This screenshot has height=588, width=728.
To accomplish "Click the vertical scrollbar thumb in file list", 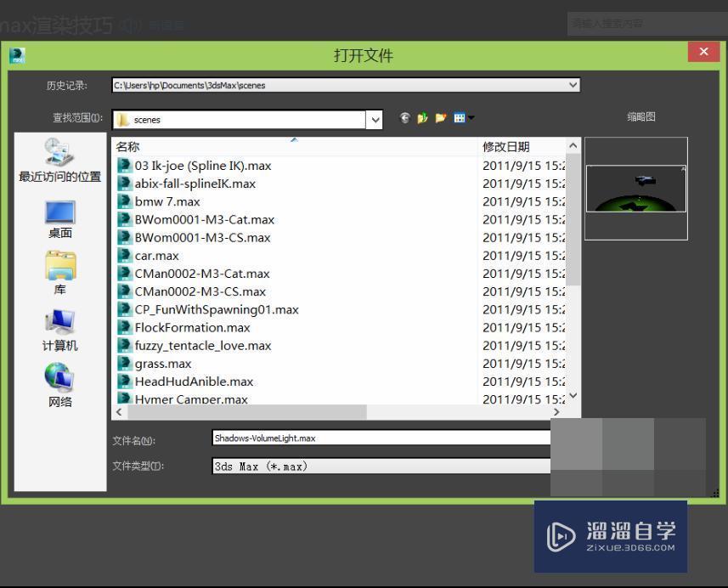I will [x=573, y=219].
